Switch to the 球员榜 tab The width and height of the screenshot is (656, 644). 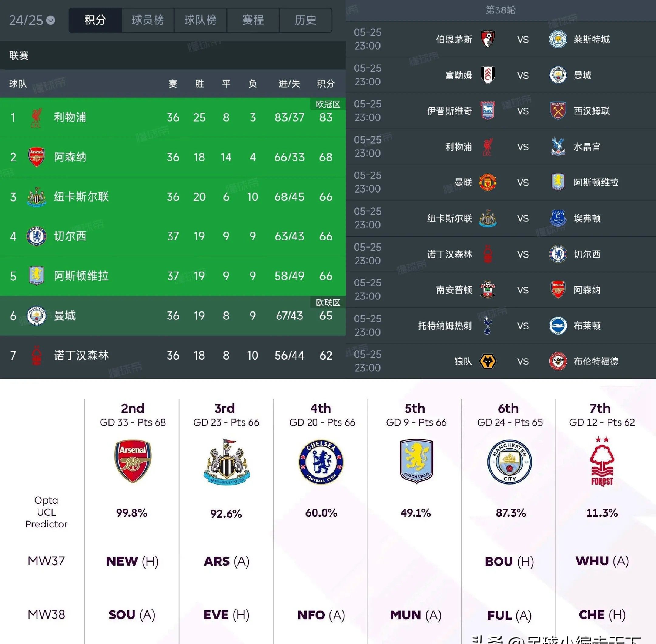tap(148, 20)
